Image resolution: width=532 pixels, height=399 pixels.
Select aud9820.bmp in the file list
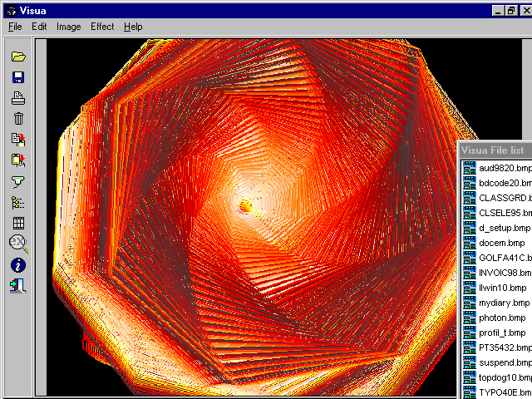point(504,168)
